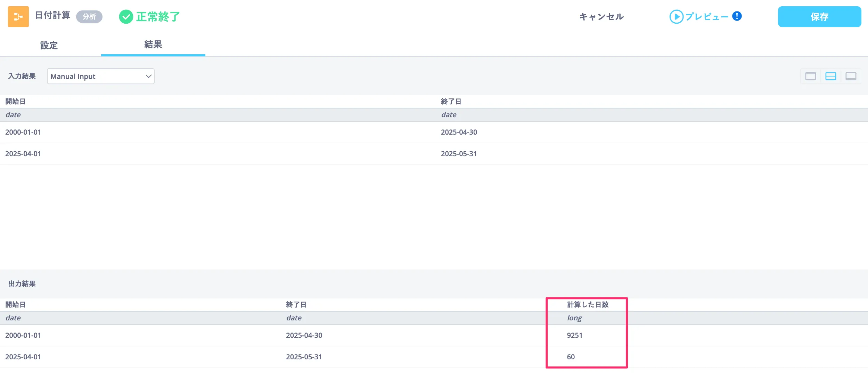Select 2000-01-01 in the input results table

pos(23,132)
